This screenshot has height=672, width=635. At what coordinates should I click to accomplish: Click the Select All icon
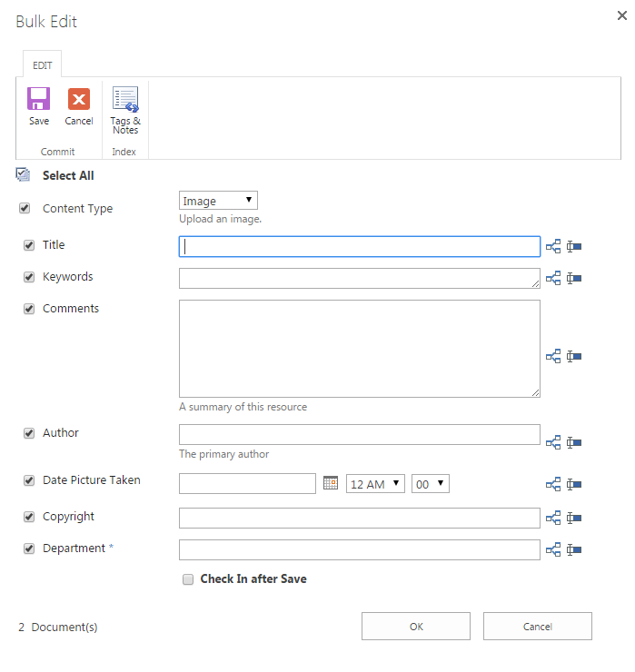[x=23, y=174]
